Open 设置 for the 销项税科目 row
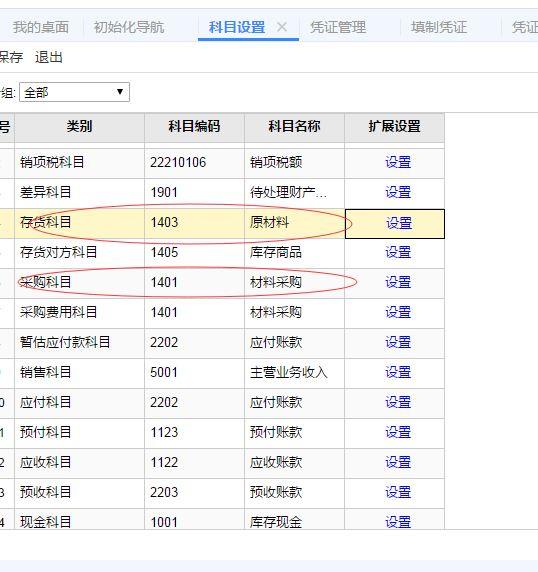Screen dimensions: 538x572 pyautogui.click(x=398, y=162)
